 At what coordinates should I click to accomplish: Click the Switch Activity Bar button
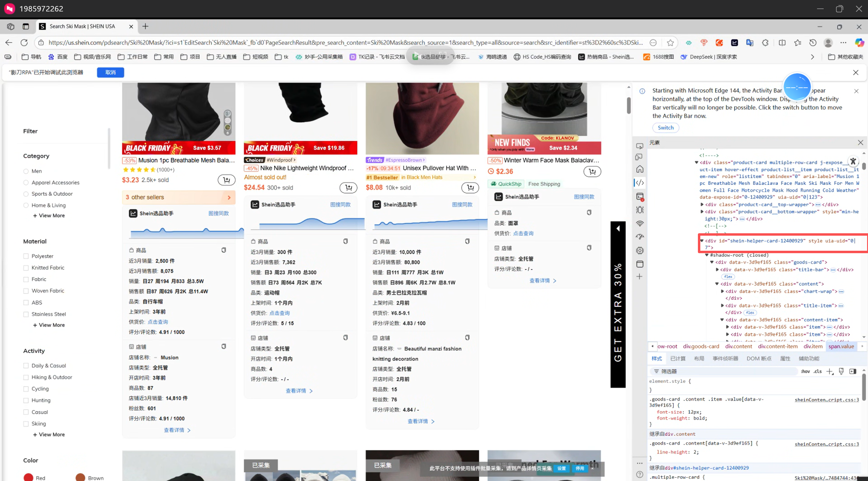coord(666,128)
